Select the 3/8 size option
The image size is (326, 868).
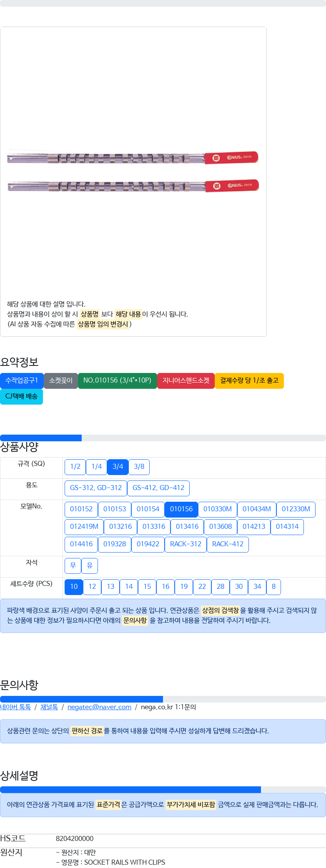click(139, 467)
